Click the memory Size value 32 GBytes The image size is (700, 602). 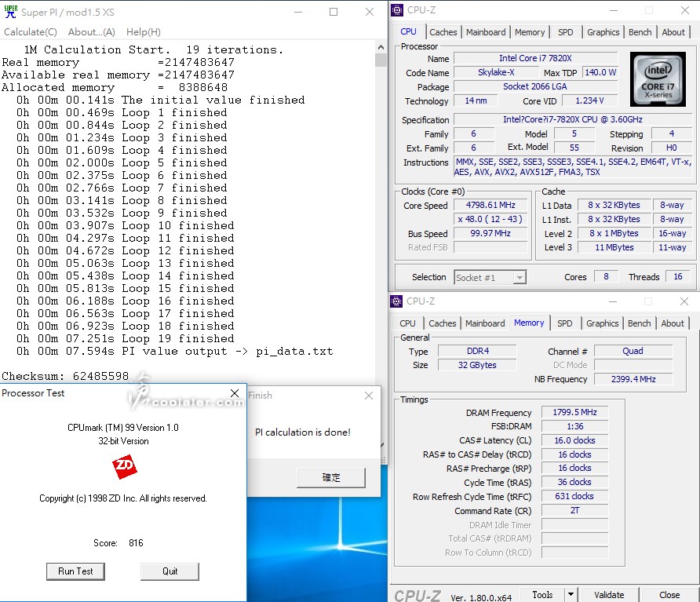tap(477, 365)
